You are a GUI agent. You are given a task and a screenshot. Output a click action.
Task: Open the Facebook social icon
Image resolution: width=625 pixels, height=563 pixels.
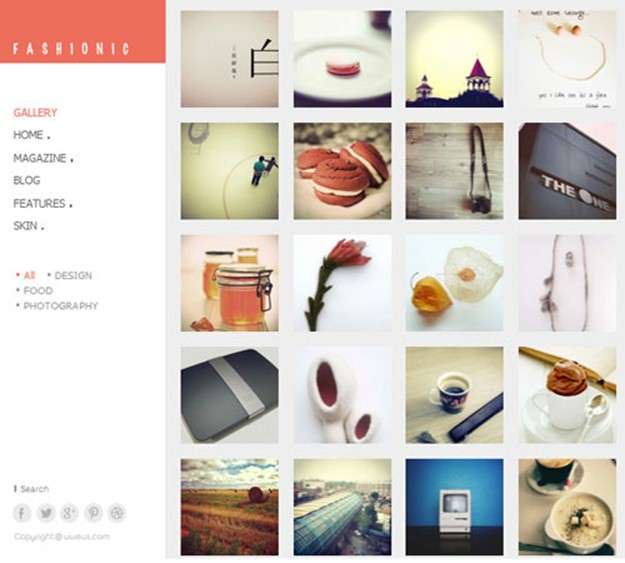click(x=22, y=512)
